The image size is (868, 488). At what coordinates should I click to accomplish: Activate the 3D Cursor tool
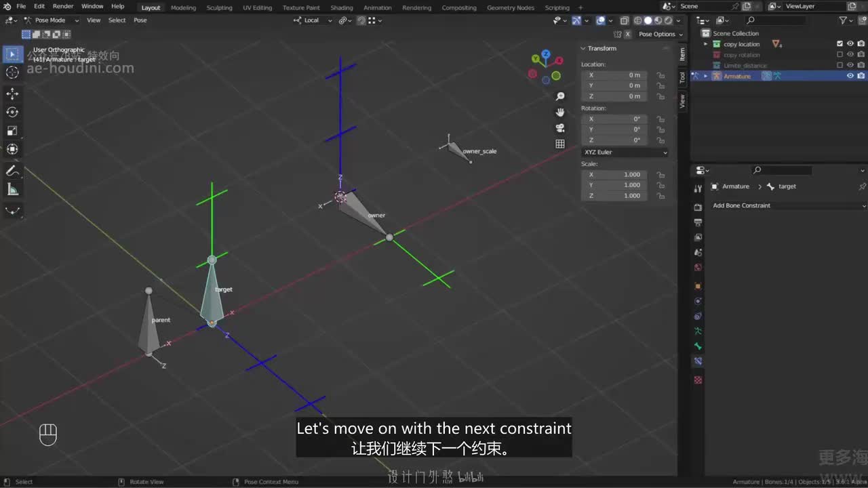coord(12,73)
